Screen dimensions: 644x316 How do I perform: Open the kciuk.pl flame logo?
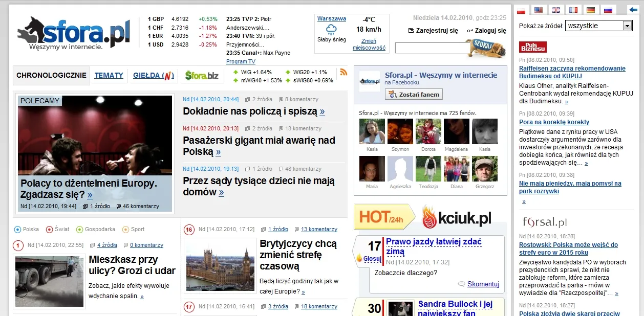pyautogui.click(x=457, y=218)
